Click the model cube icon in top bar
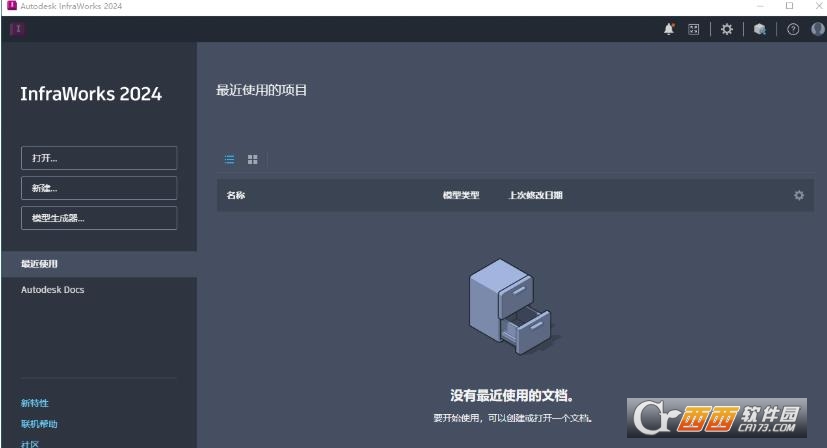 759,29
